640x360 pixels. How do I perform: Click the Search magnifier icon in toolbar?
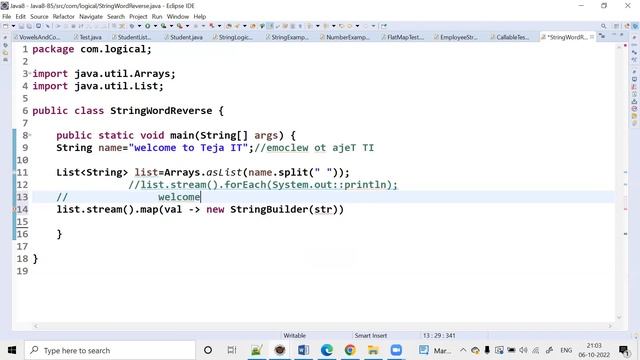[x=604, y=26]
